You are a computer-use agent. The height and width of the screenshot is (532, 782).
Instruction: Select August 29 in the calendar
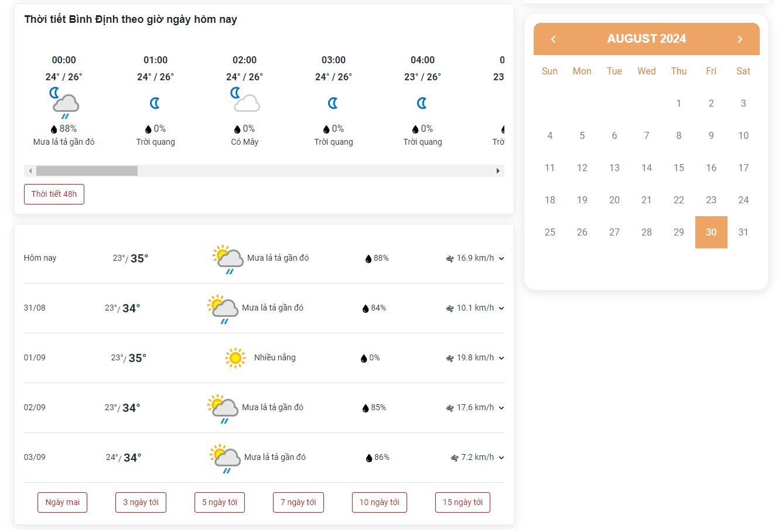point(679,232)
